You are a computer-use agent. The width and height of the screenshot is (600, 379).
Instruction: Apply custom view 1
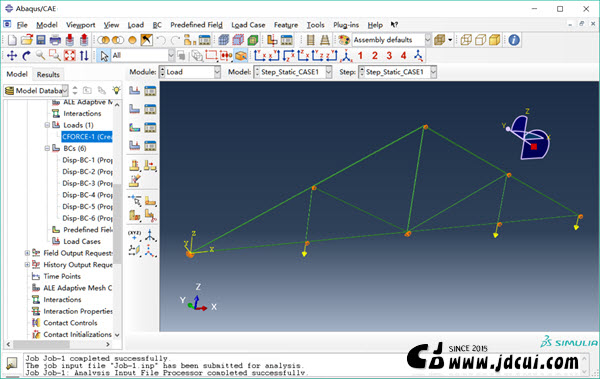pyautogui.click(x=360, y=56)
